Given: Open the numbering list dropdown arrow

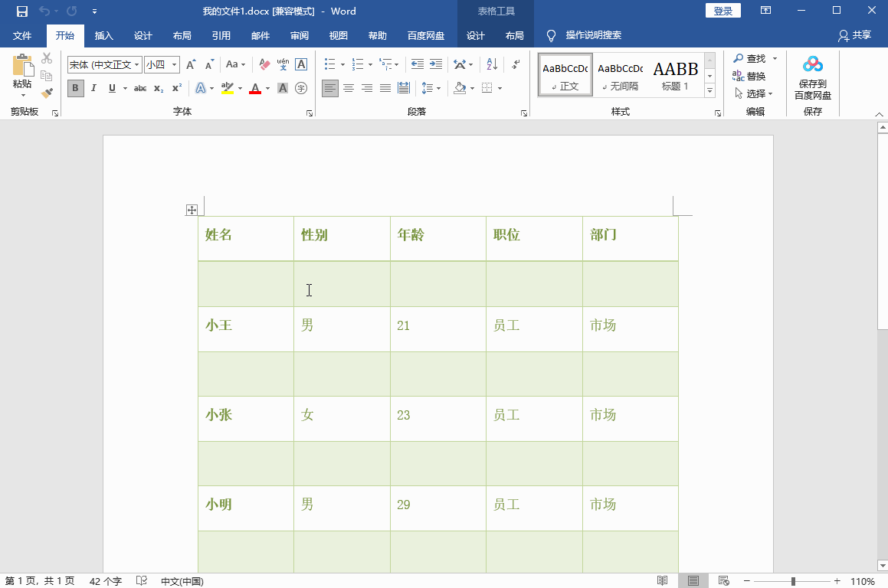Looking at the screenshot, I should 370,64.
